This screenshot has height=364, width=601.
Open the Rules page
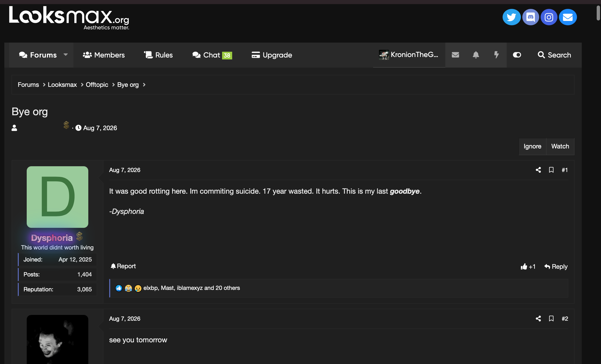(158, 55)
